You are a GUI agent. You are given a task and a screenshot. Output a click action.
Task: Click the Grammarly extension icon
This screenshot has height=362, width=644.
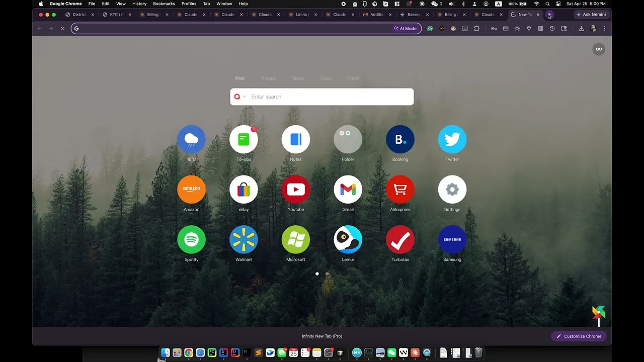430,29
